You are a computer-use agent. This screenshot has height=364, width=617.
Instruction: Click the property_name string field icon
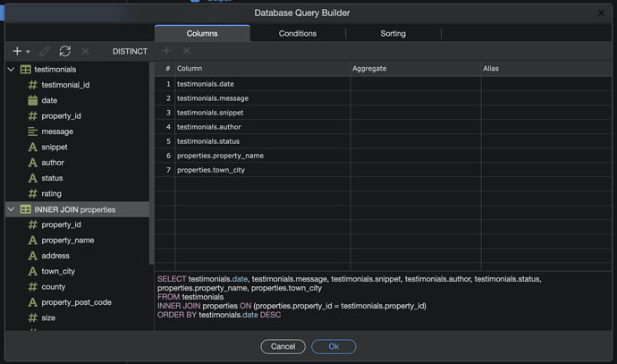[33, 240]
